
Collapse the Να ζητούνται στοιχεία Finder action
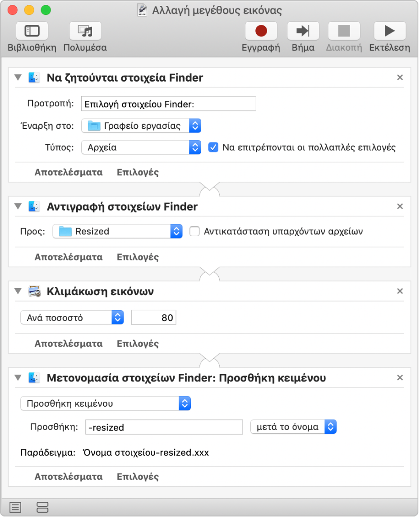point(18,78)
